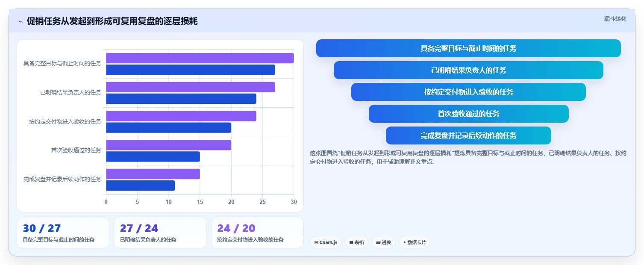
Task: Click the lightning icon beside the title
Action: click(x=20, y=21)
